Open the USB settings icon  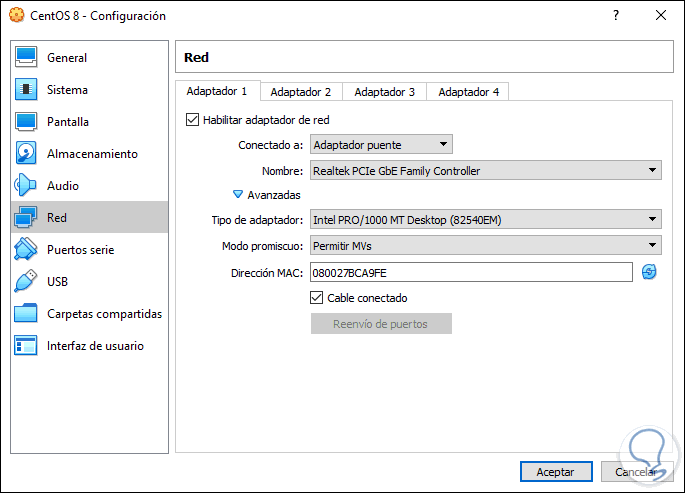(27, 282)
